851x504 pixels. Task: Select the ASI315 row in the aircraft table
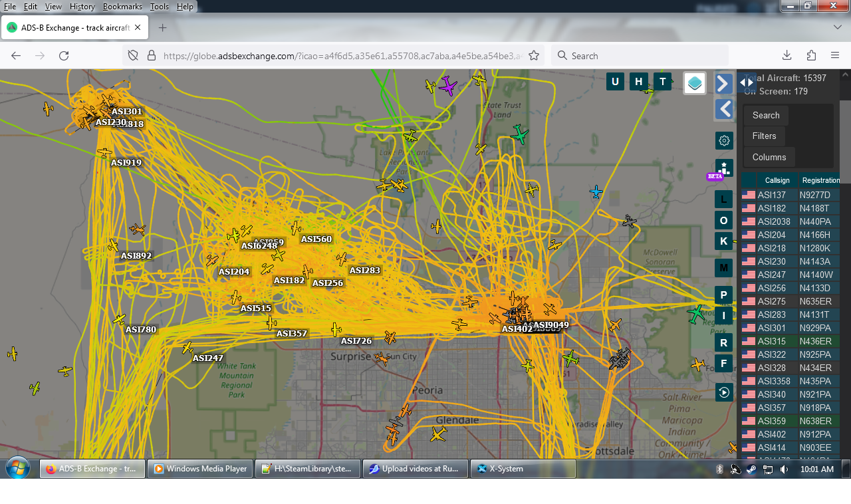(x=790, y=341)
